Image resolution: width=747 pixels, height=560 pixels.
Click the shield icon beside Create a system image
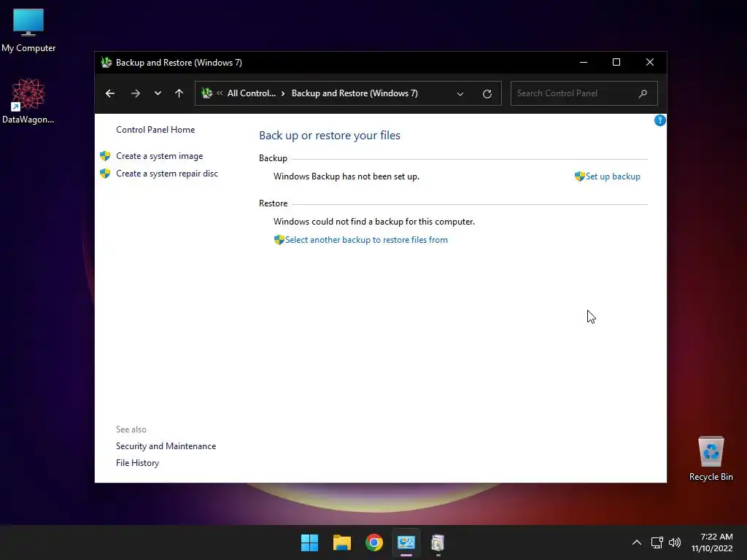click(105, 156)
